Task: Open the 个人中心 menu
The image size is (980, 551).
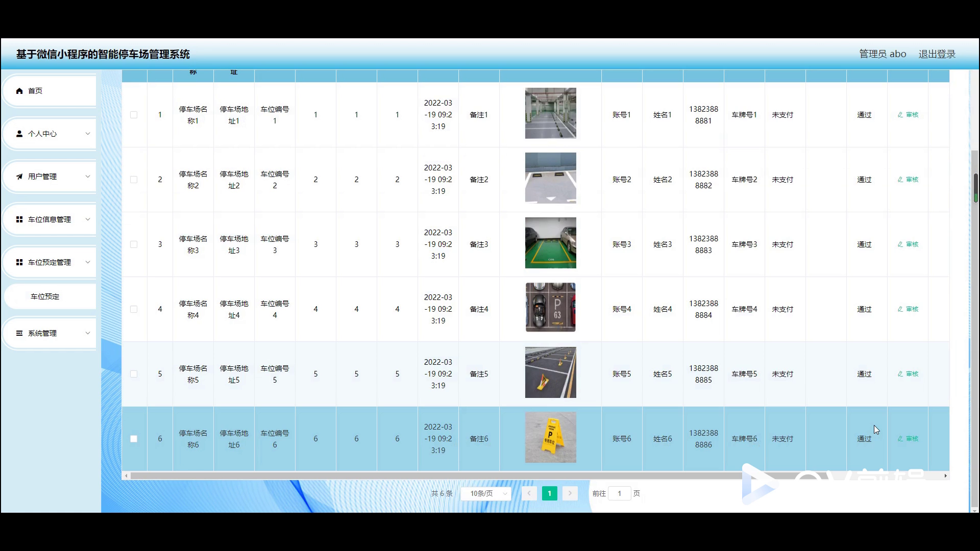Action: click(x=50, y=134)
